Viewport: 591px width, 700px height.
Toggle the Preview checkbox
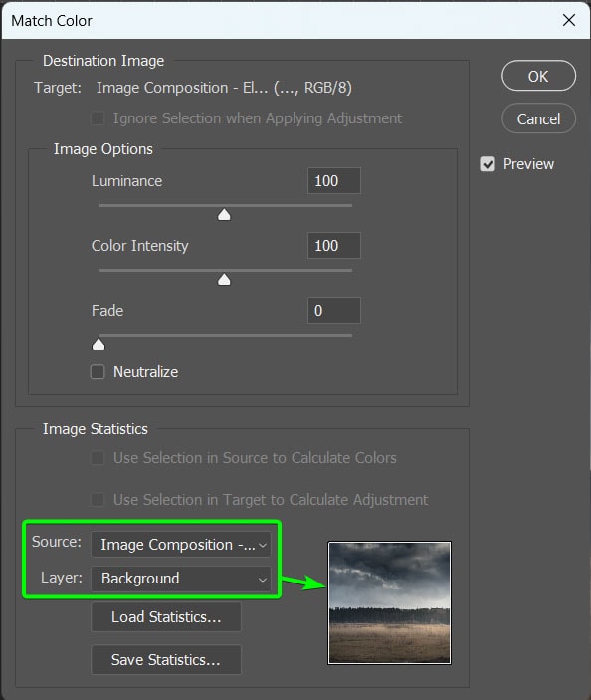pyautogui.click(x=488, y=164)
